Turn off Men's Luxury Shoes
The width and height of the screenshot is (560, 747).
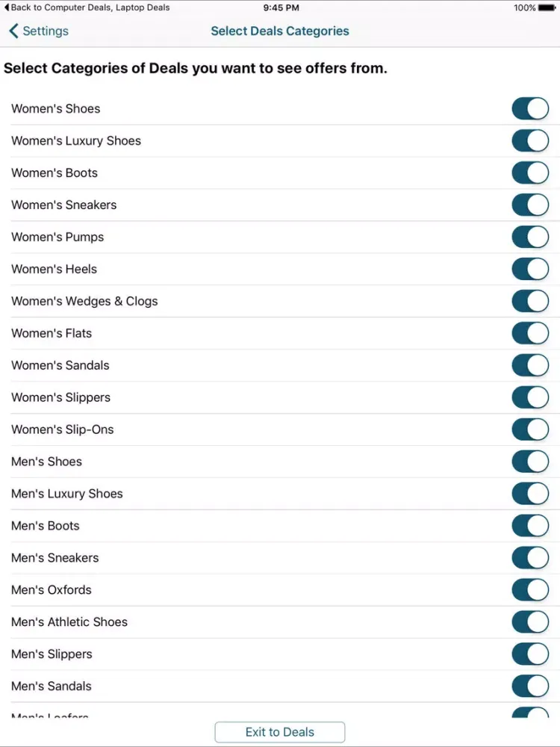[530, 494]
